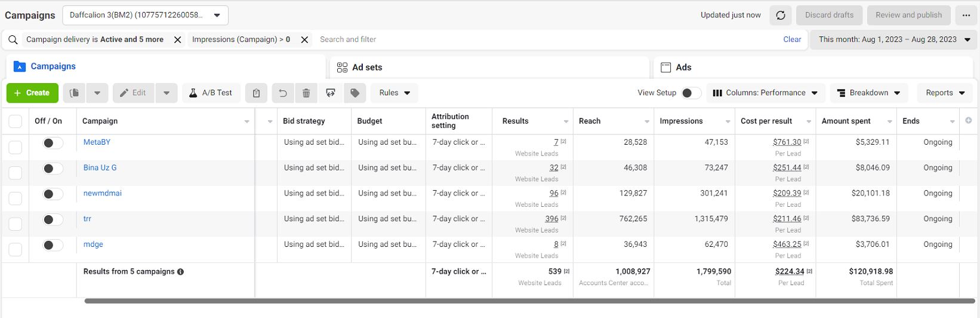Switch to the Campaigns tab

tap(166, 67)
